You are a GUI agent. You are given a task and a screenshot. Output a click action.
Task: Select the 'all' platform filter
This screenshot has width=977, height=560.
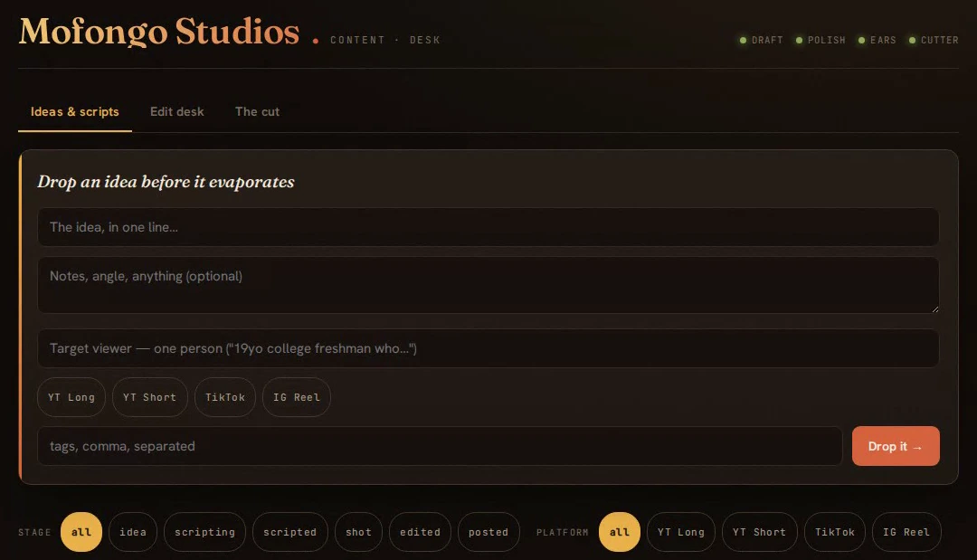(620, 532)
